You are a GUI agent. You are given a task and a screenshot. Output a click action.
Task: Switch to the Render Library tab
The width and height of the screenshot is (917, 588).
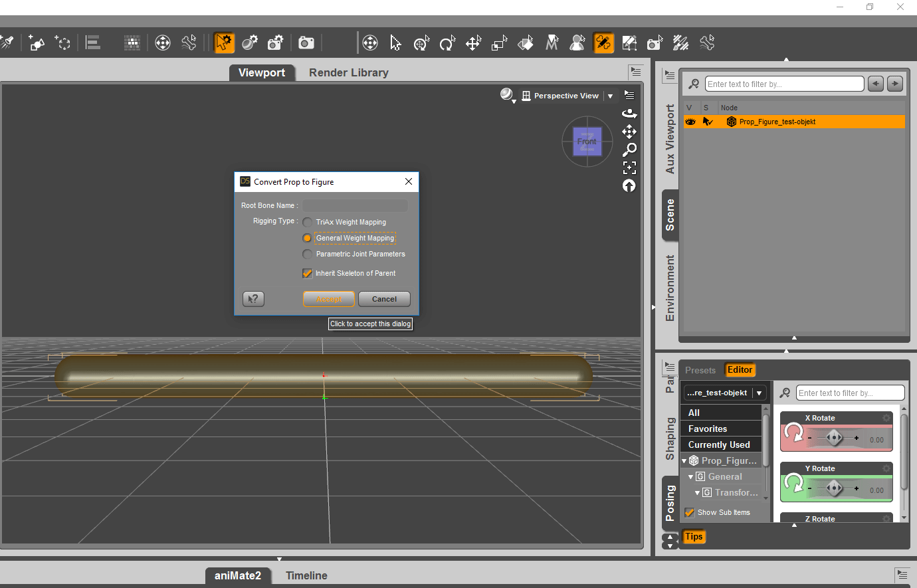[x=348, y=72]
